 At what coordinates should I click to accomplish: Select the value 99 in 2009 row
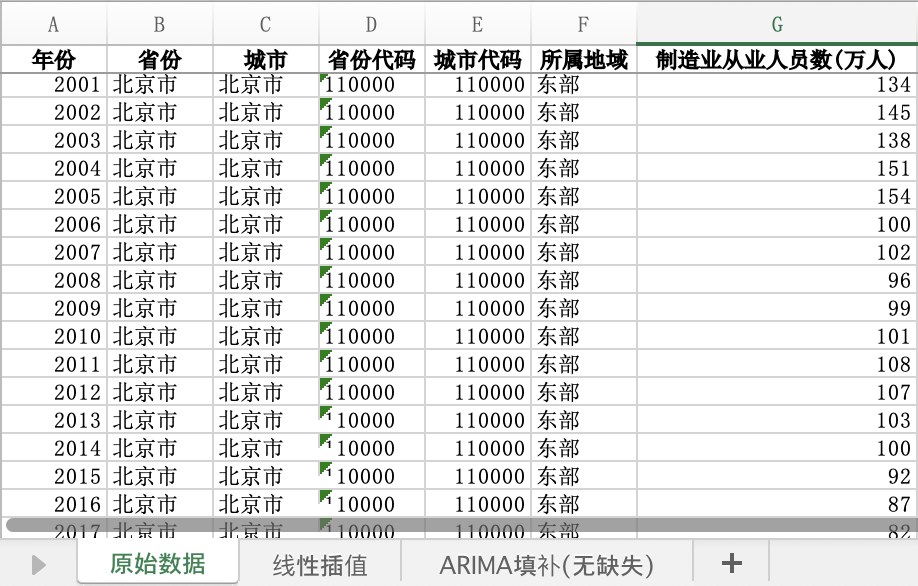point(777,308)
